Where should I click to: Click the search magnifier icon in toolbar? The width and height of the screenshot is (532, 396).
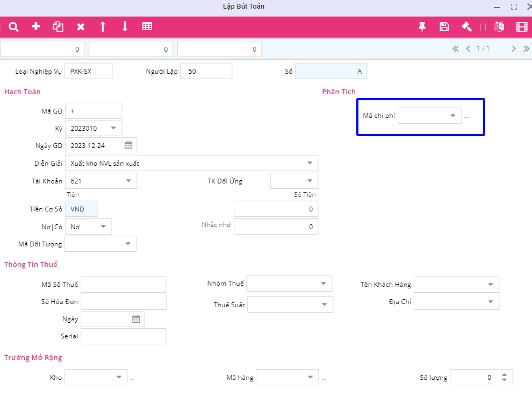click(x=13, y=27)
